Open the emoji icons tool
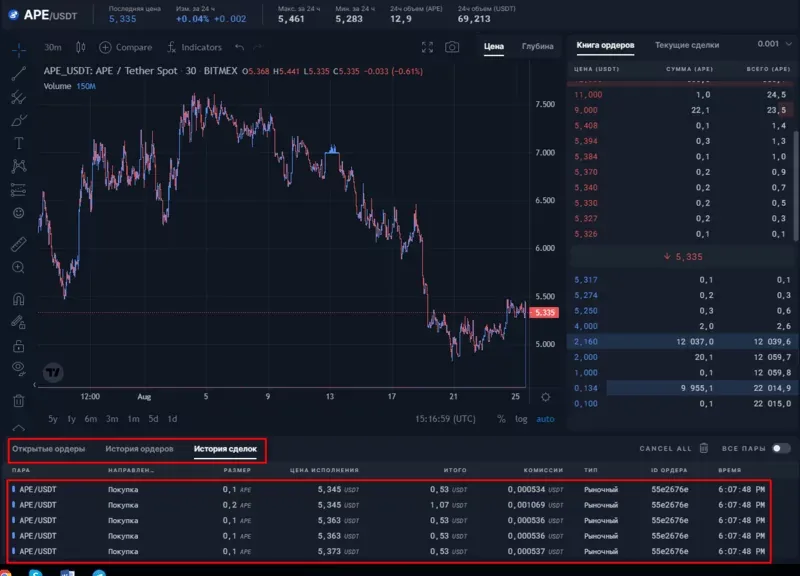800x576 pixels. click(19, 213)
